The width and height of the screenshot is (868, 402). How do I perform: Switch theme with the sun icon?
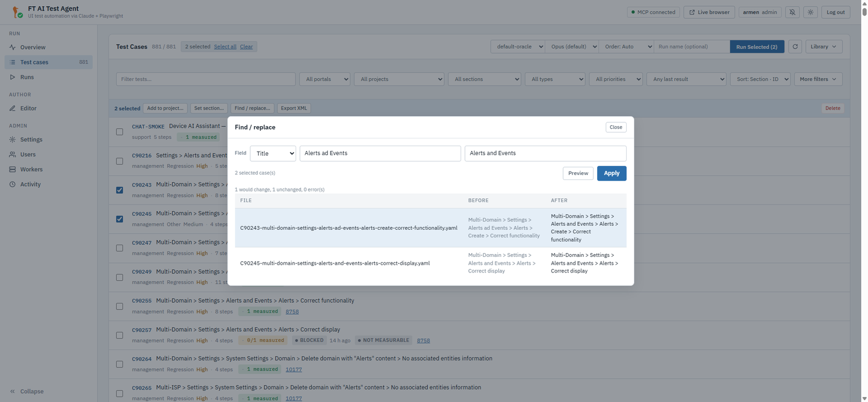[810, 12]
